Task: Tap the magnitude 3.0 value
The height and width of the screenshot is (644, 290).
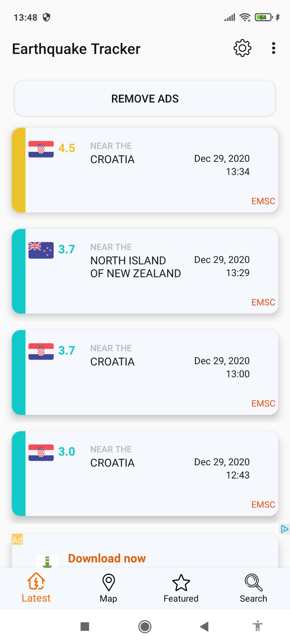Action: [66, 452]
